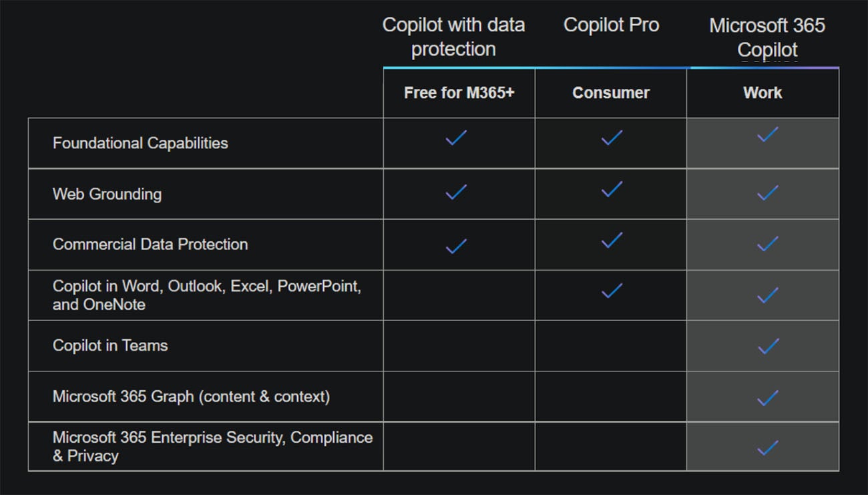The width and height of the screenshot is (868, 495).
Task: Click Enterprise Security, Compliance & Privacy checkmark
Action: click(x=767, y=448)
